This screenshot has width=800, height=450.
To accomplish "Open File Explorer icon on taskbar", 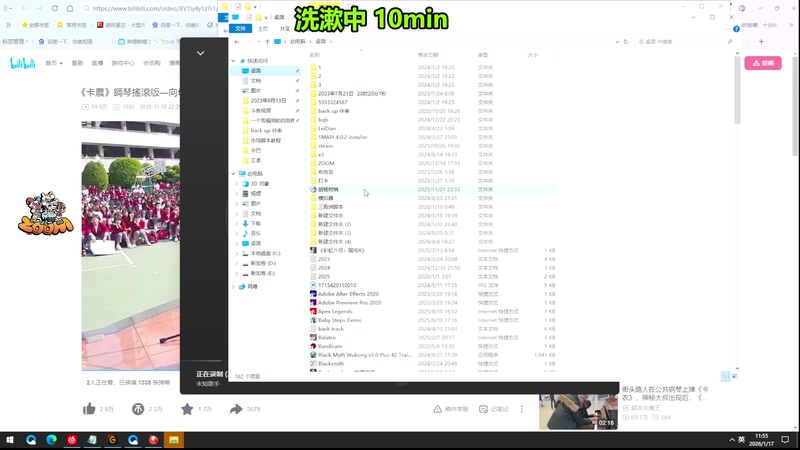I will [173, 440].
